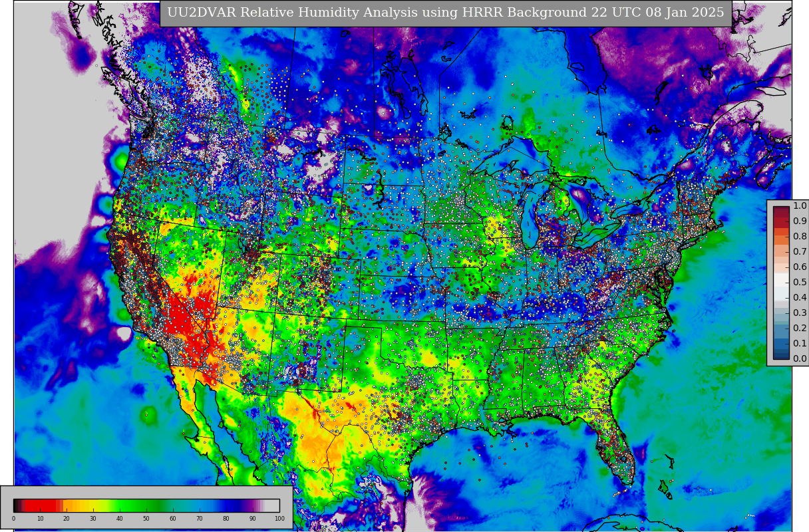Click the 1.0 label on vertical colorbar
Viewport: 809px width, 532px height.
[x=800, y=206]
